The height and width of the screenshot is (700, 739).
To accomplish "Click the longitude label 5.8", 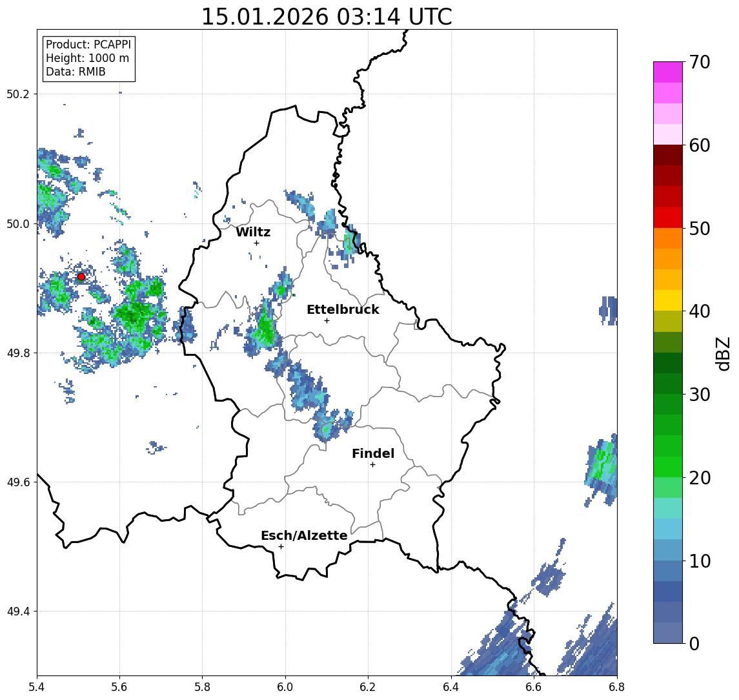I will [202, 687].
